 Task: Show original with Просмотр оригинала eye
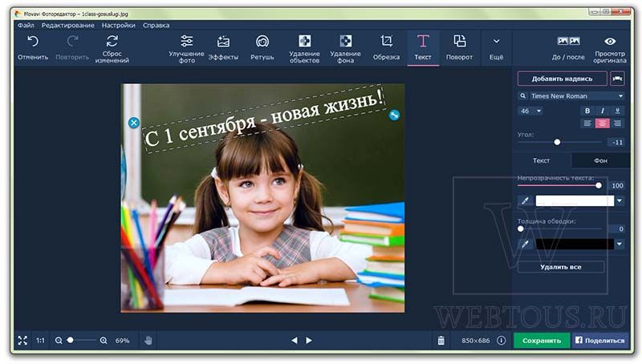pyautogui.click(x=610, y=49)
